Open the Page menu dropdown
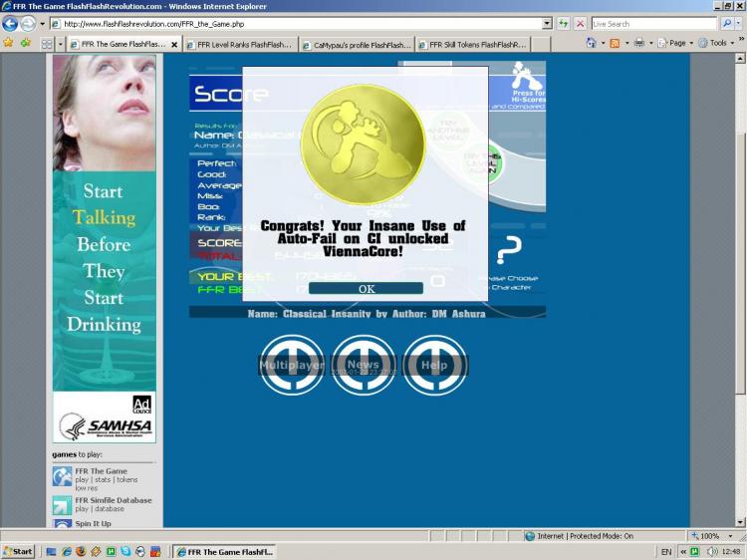The image size is (747, 560). 677,44
